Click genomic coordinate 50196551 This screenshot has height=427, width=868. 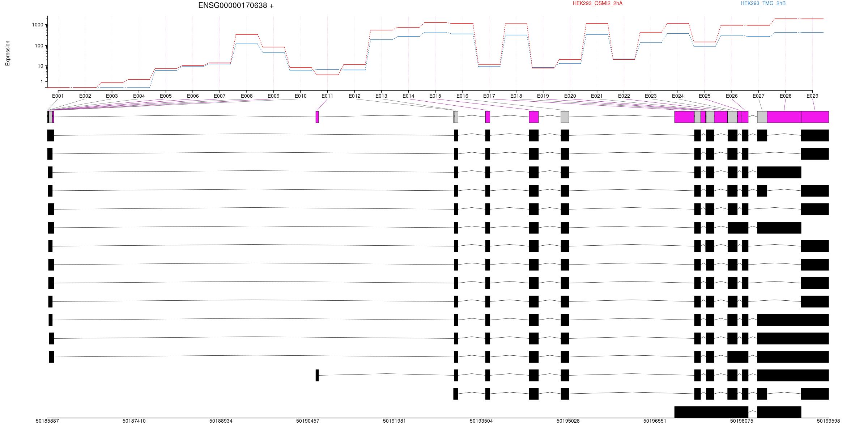655,421
